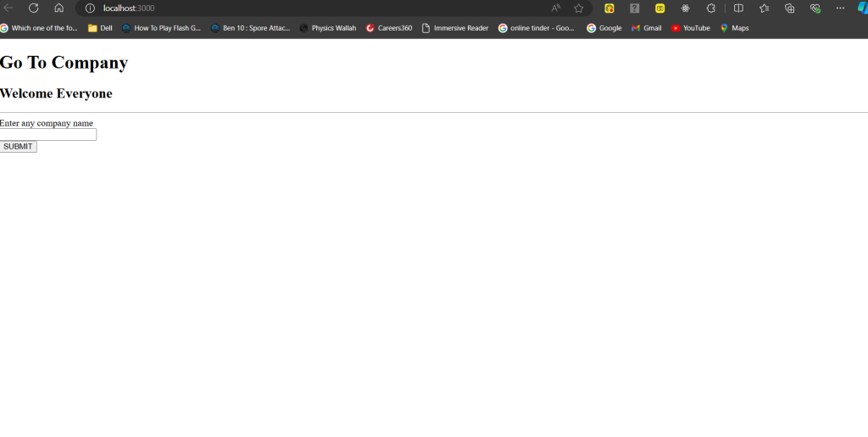This screenshot has height=437, width=868.
Task: Open the Copilot sidebar icon
Action: pos(862,8)
